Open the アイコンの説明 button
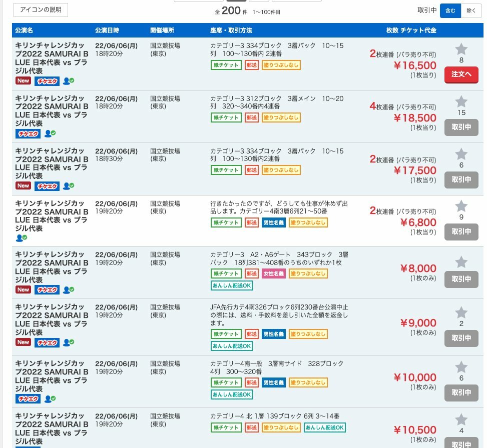The height and width of the screenshot is (448, 487). pyautogui.click(x=41, y=10)
